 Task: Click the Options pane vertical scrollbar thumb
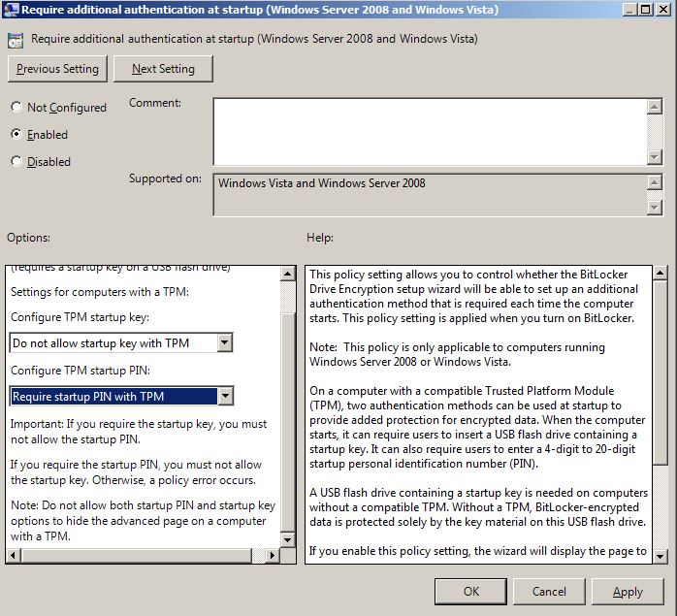(x=287, y=421)
